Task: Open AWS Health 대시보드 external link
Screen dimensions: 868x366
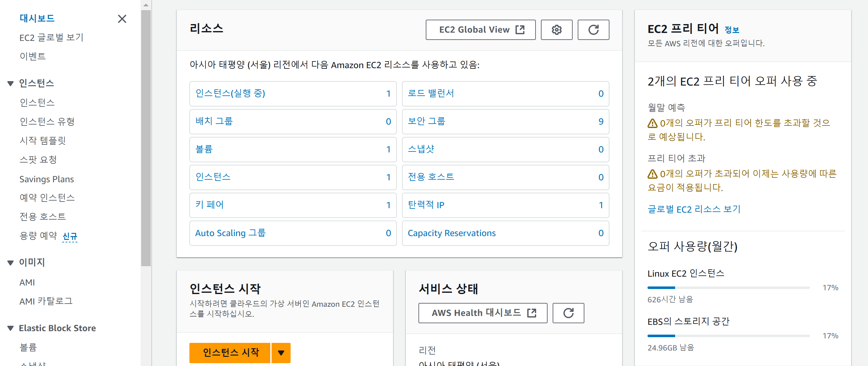Action: pyautogui.click(x=483, y=313)
